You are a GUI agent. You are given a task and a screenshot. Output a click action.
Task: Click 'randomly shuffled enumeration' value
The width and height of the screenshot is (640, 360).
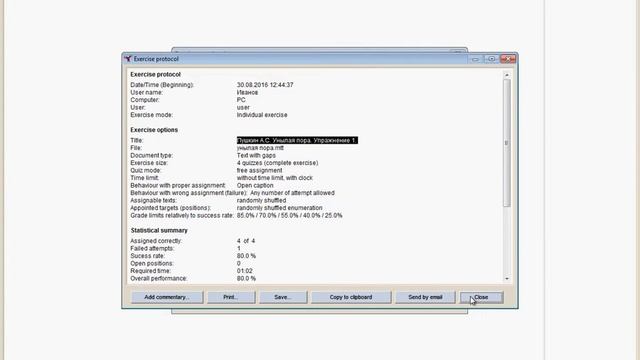click(279, 208)
